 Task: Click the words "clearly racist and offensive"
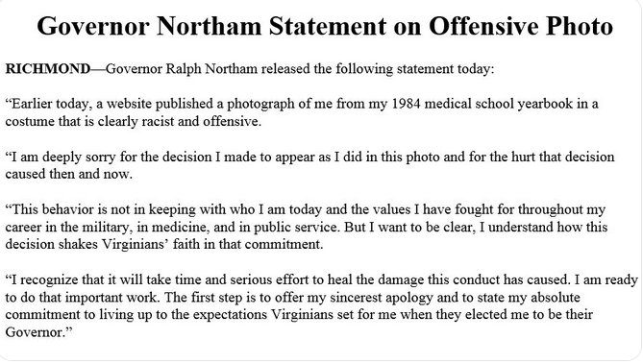click(179, 121)
